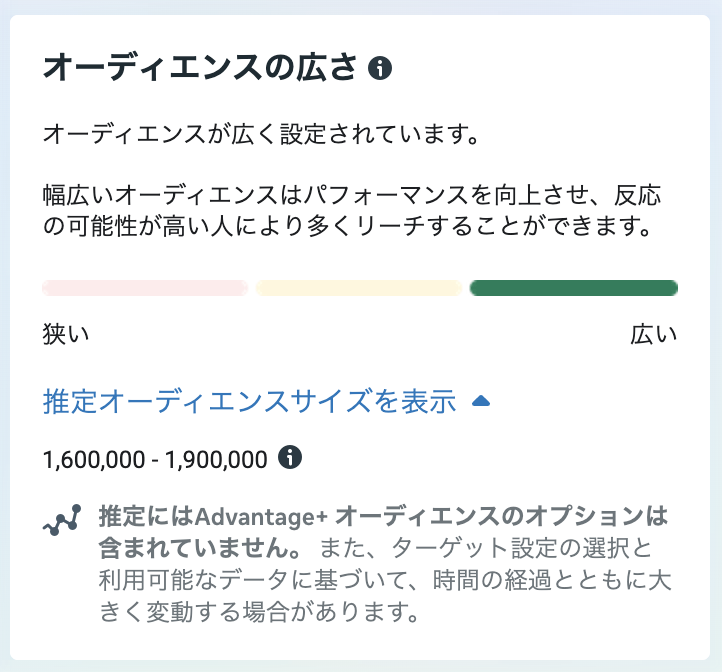Click the green broad segment of the meter
This screenshot has height=672, width=722.
(x=573, y=288)
